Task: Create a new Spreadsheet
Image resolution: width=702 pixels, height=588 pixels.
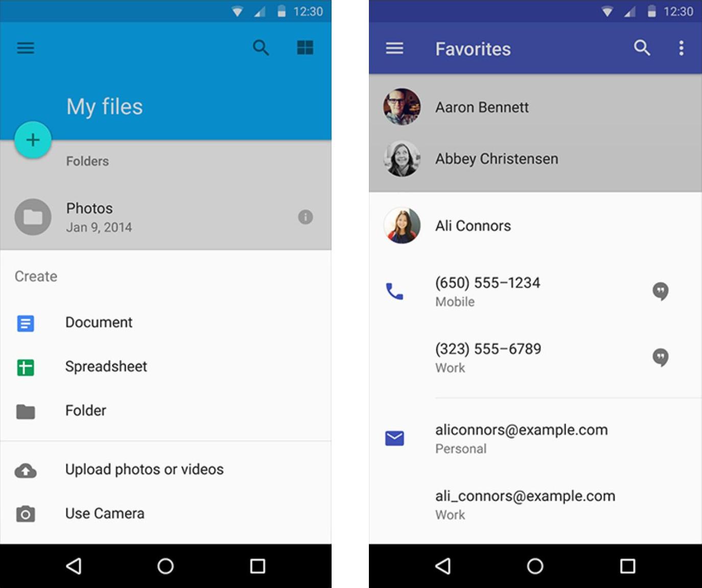Action: pyautogui.click(x=106, y=367)
